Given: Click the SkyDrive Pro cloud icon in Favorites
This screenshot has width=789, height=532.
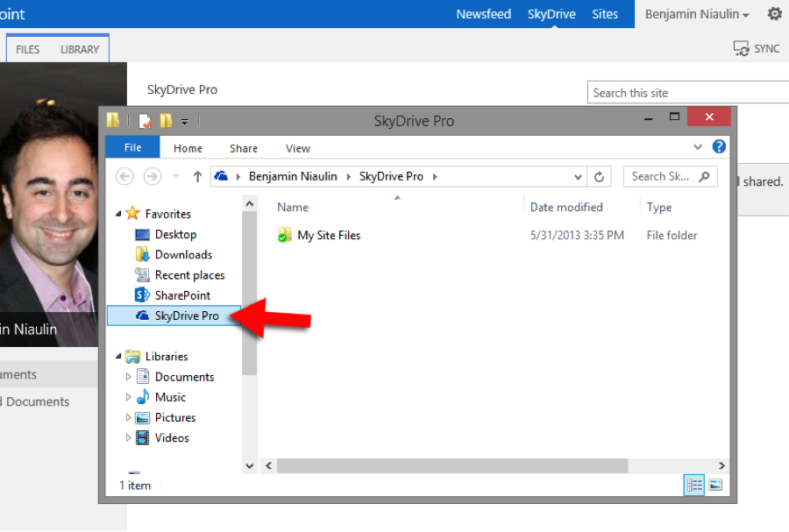Looking at the screenshot, I should coord(142,316).
